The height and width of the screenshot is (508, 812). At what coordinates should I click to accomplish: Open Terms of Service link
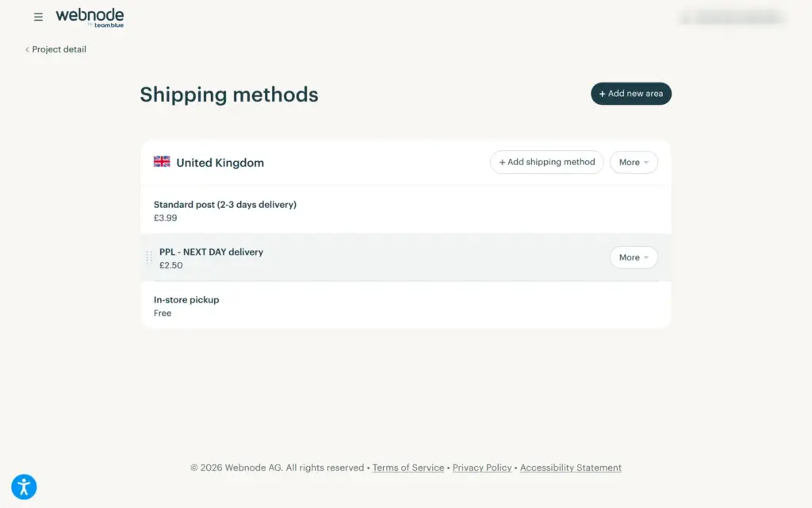pyautogui.click(x=408, y=468)
